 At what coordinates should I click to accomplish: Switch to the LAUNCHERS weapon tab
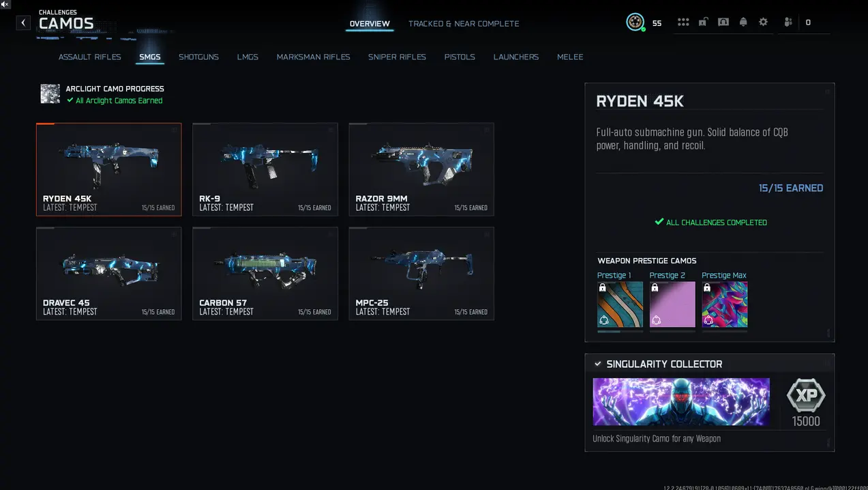coord(516,57)
